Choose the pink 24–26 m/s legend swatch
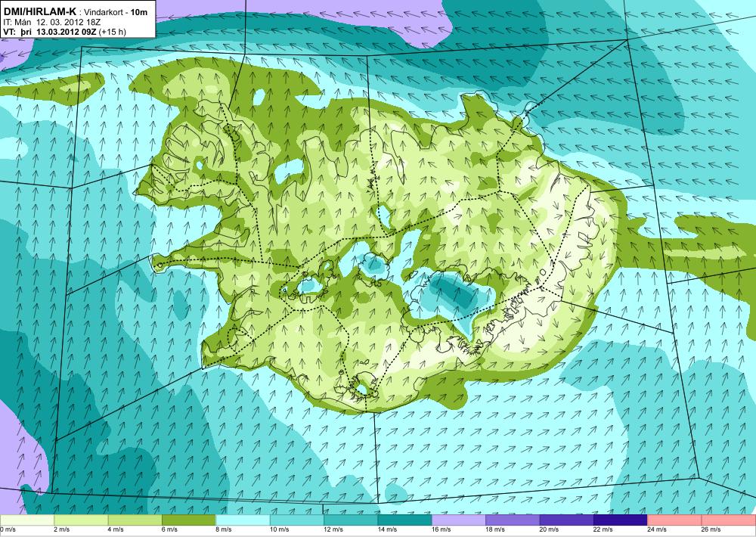 pos(675,520)
